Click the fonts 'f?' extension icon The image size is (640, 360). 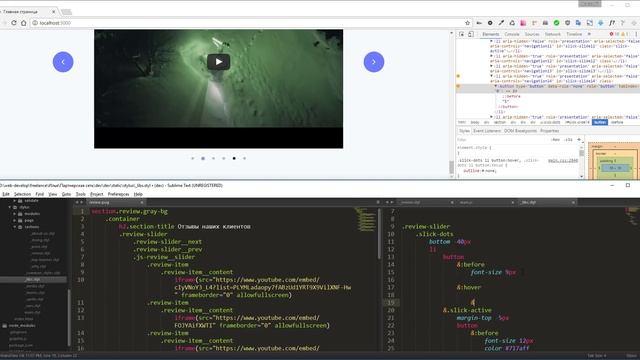click(611, 23)
